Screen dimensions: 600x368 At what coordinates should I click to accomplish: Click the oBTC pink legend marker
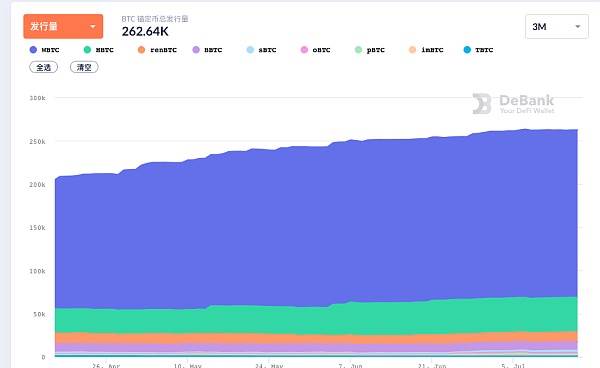click(304, 50)
